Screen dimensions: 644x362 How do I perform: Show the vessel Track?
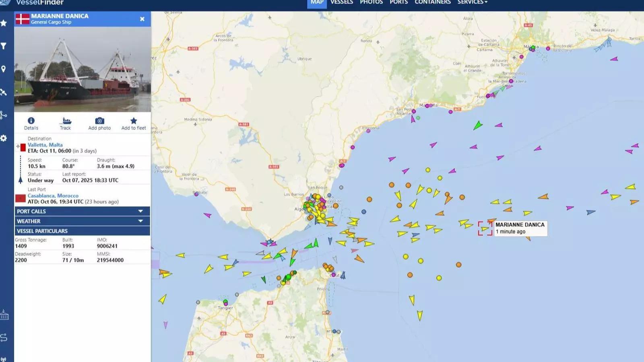coord(65,123)
